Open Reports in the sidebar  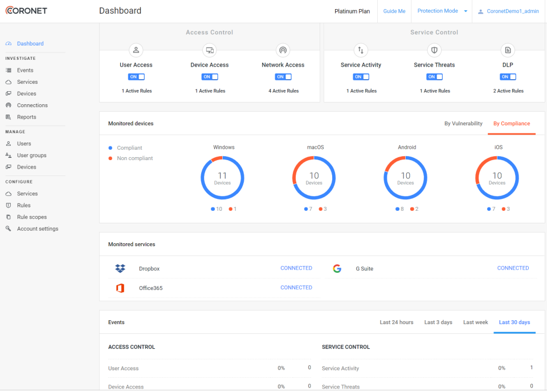coord(27,117)
